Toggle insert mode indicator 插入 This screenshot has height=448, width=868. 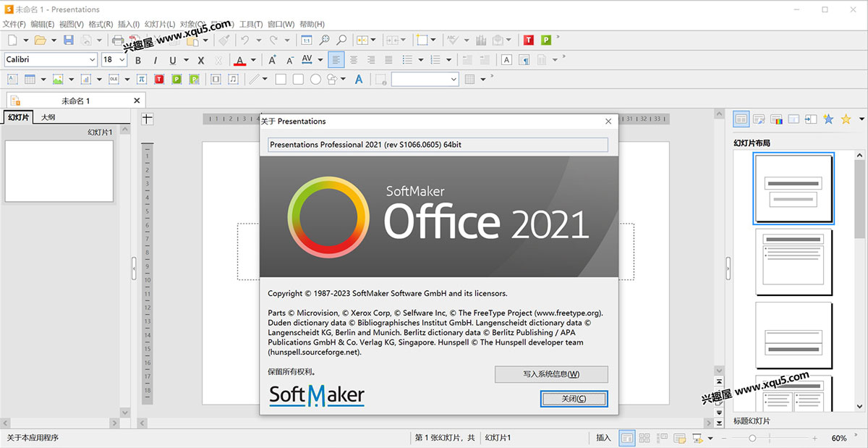tap(603, 438)
